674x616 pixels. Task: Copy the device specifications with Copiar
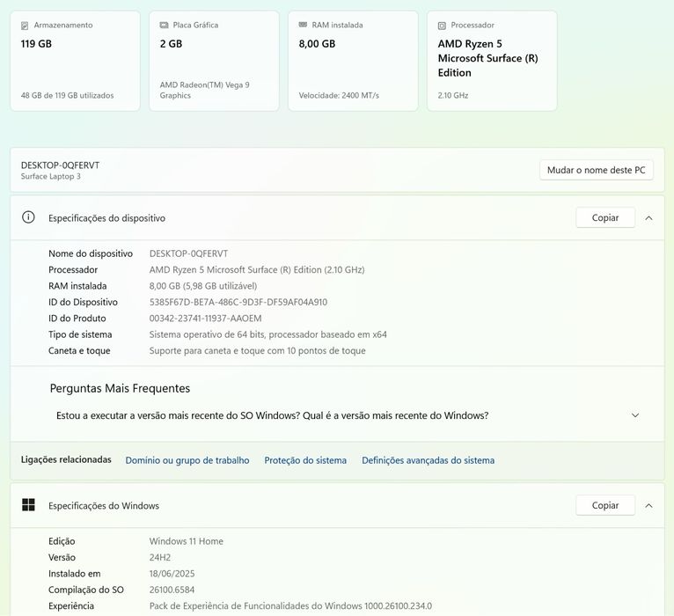[604, 217]
